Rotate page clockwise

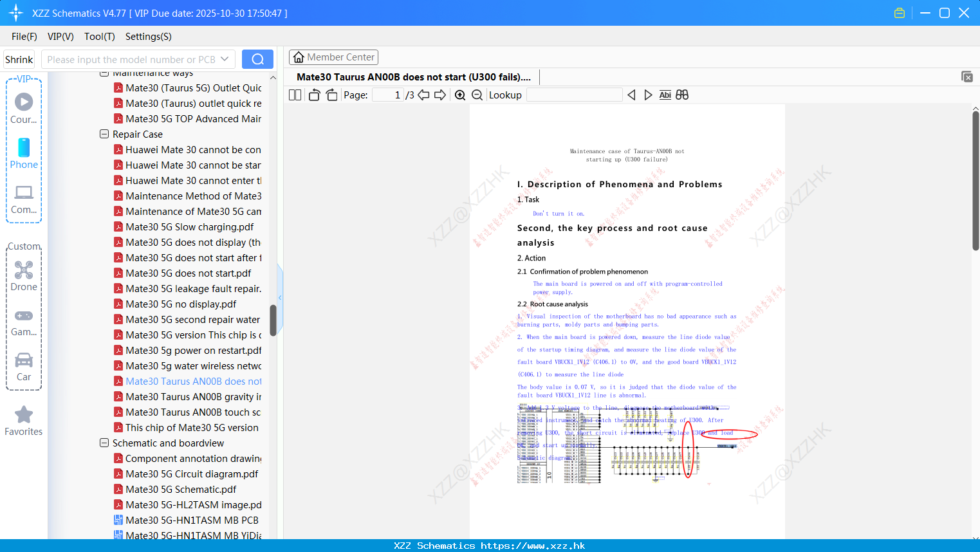pos(331,95)
